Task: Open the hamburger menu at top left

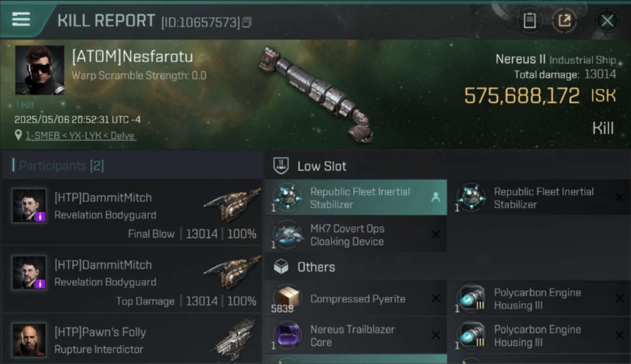Action: click(x=21, y=19)
